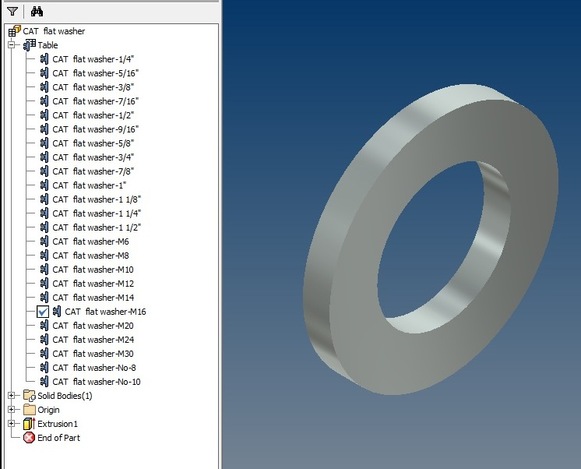581x469 pixels.
Task: Select the Solid Bodies folder icon
Action: [29, 396]
